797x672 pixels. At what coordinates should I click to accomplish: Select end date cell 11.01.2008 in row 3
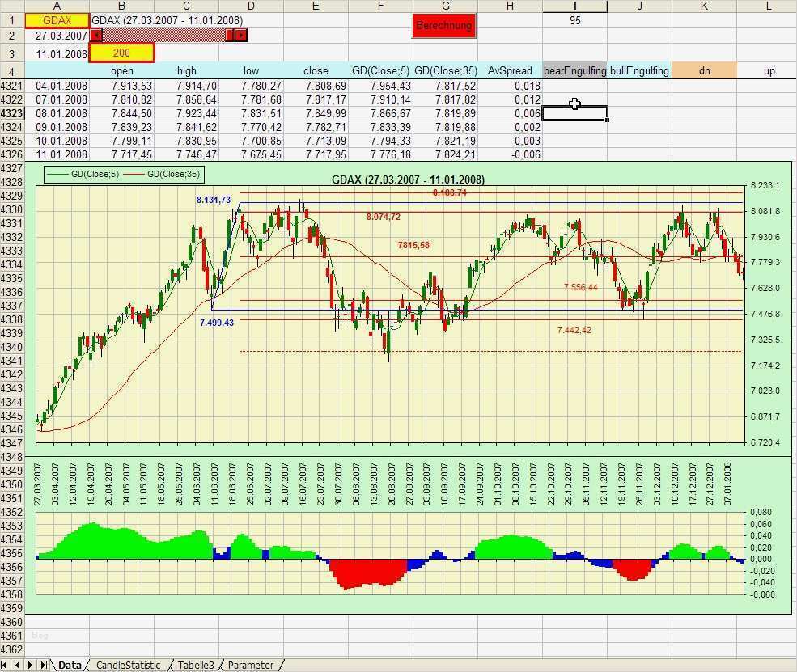coord(57,53)
